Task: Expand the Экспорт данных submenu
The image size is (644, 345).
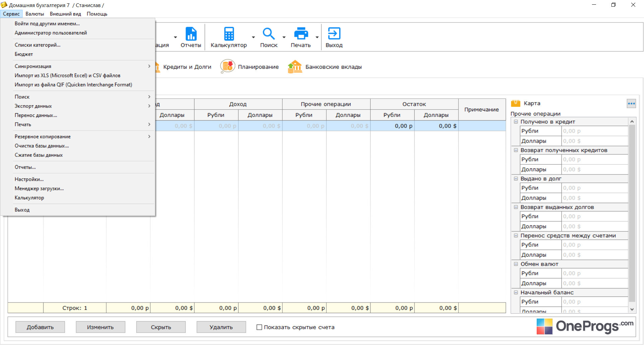Action: pyautogui.click(x=78, y=106)
